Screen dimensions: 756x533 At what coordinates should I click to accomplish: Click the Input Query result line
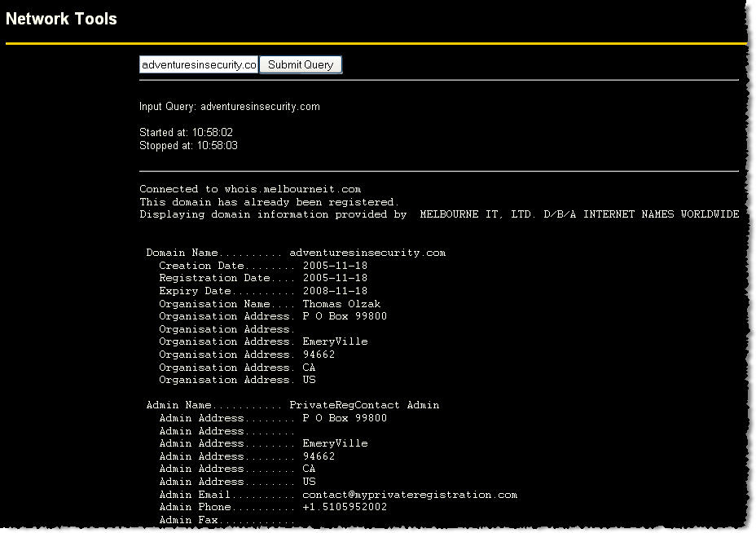coord(229,107)
